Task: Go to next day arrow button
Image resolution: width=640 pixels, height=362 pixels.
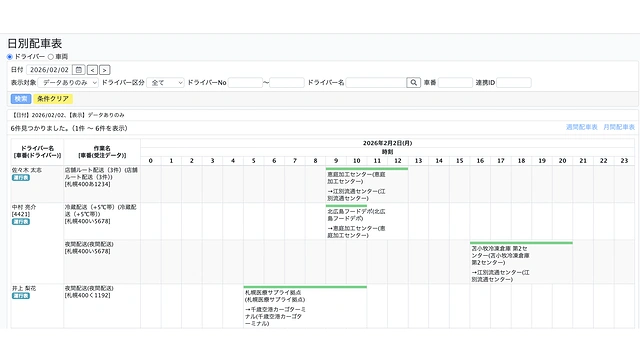Action: pos(104,70)
